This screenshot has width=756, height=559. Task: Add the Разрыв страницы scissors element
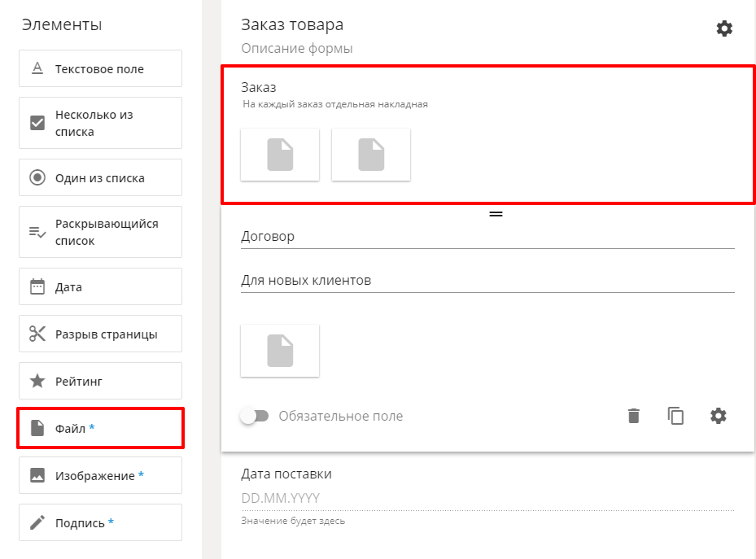click(100, 334)
